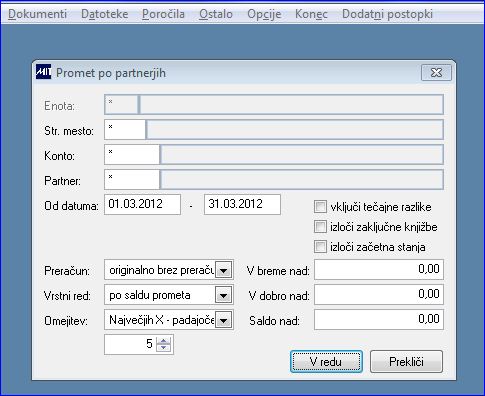Viewport: 485px width, 396px height.
Task: Open the Preračun dropdown arrow
Action: 224,270
